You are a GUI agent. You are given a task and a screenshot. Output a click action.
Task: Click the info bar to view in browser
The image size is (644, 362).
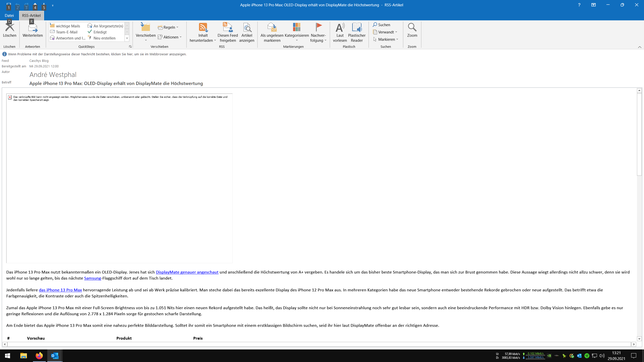[x=97, y=54]
